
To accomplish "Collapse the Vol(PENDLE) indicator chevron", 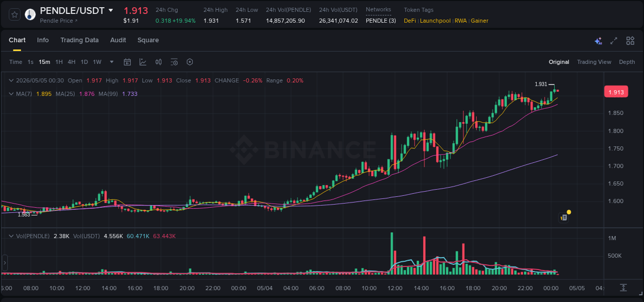I will pyautogui.click(x=11, y=236).
